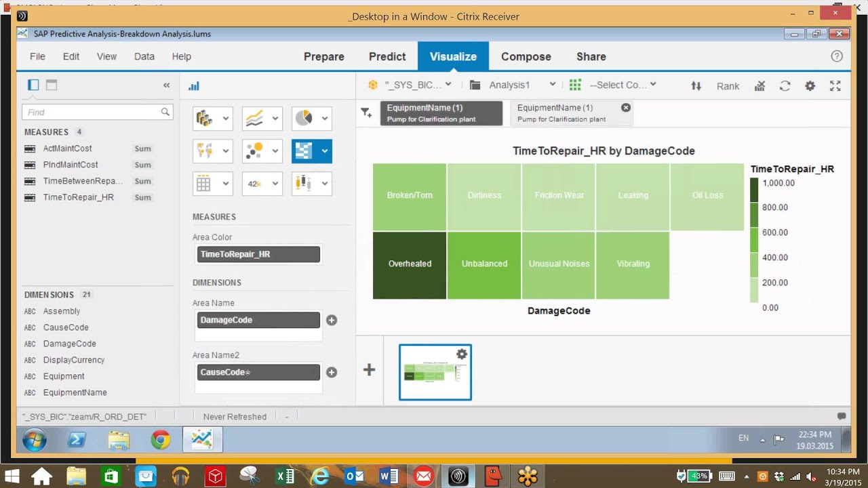Click the Unbalanced heat map tile
868x488 pixels.
pos(484,265)
